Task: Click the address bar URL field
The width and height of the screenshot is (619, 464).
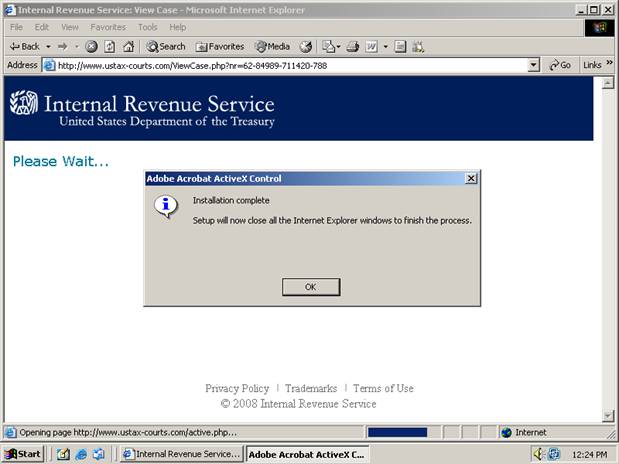Action: [291, 65]
